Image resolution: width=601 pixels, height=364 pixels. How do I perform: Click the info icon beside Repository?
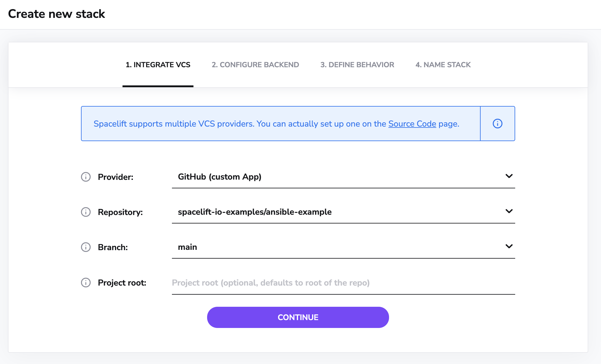click(x=86, y=212)
